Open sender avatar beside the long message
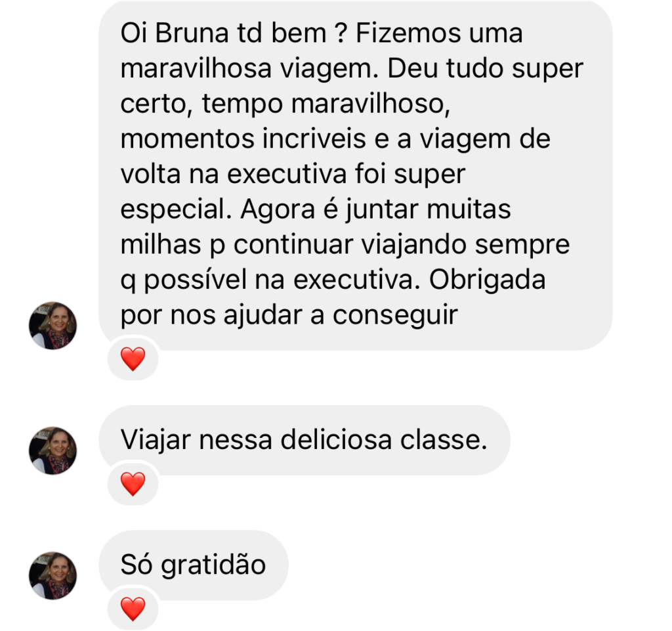 (52, 326)
